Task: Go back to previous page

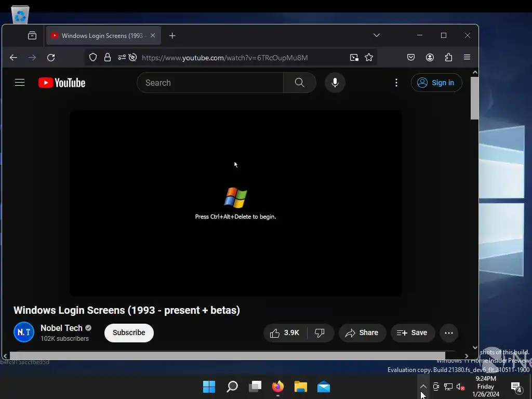Action: click(14, 58)
